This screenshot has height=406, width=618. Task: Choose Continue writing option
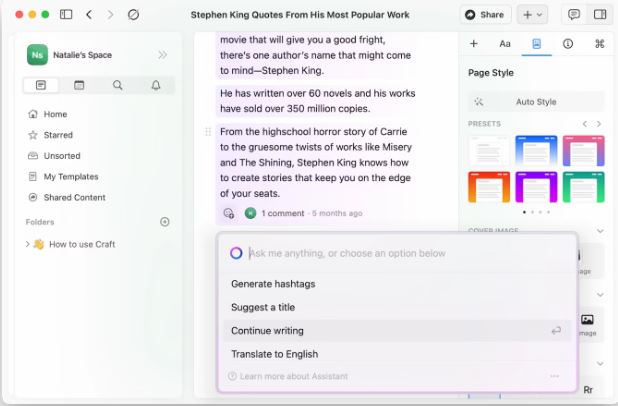pos(397,331)
